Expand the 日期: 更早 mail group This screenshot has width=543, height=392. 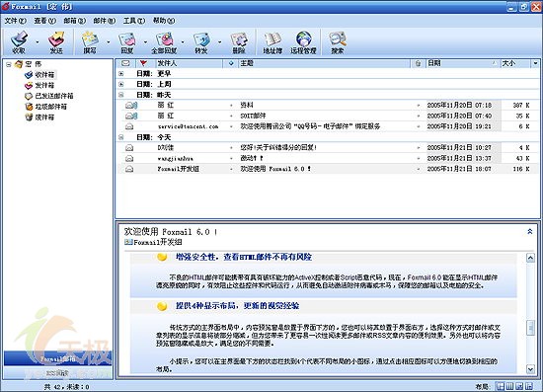point(120,73)
